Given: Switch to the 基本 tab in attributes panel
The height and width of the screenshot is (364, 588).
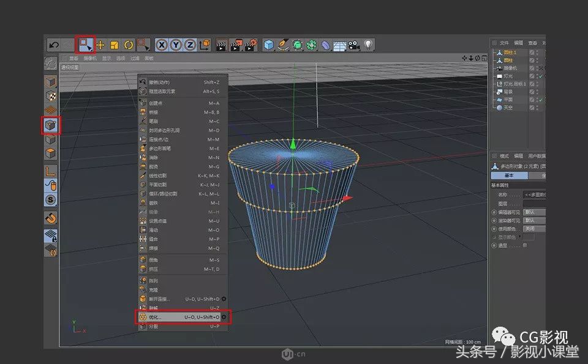Looking at the screenshot, I should click(510, 176).
